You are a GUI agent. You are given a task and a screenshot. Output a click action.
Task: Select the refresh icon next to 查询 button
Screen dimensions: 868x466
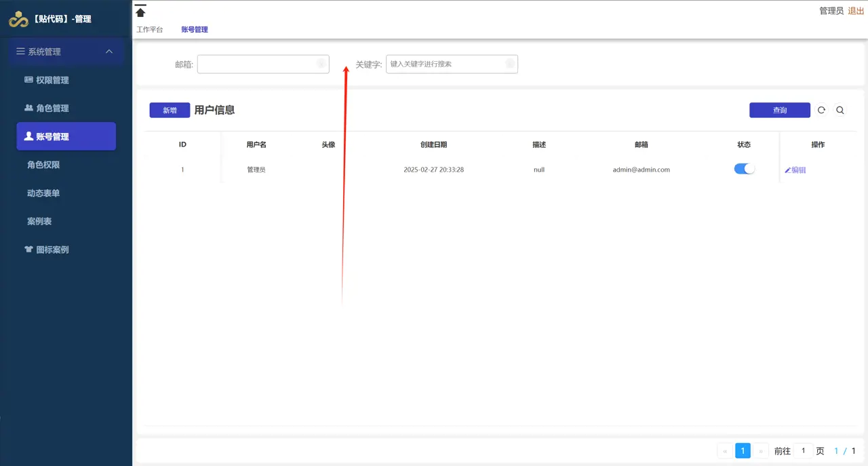point(821,110)
